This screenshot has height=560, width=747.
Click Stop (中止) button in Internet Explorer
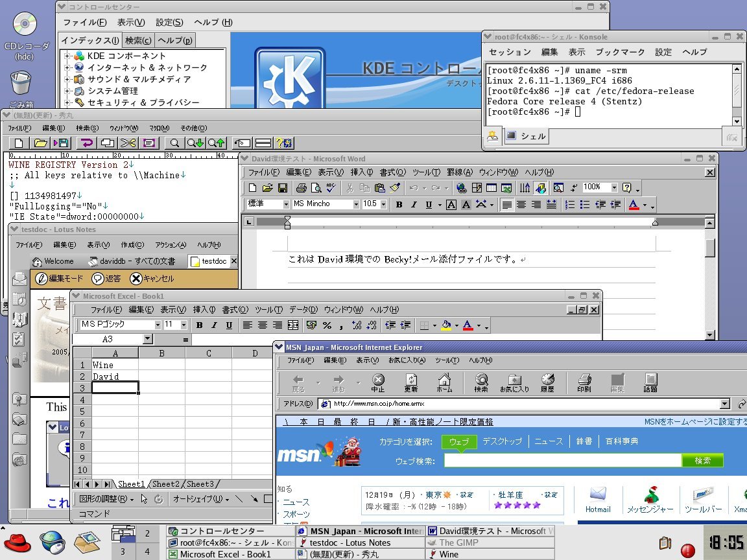coord(378,383)
